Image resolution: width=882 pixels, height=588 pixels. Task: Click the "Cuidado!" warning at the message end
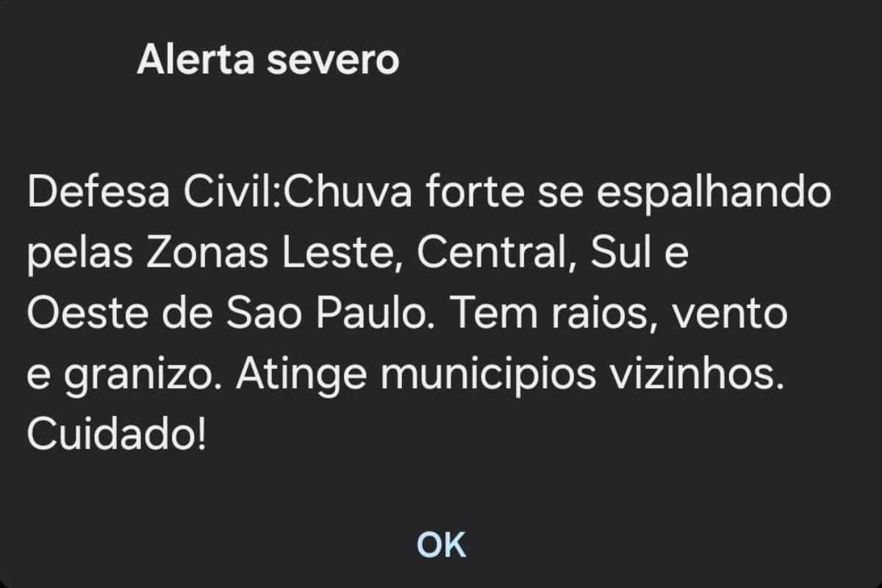click(x=116, y=436)
